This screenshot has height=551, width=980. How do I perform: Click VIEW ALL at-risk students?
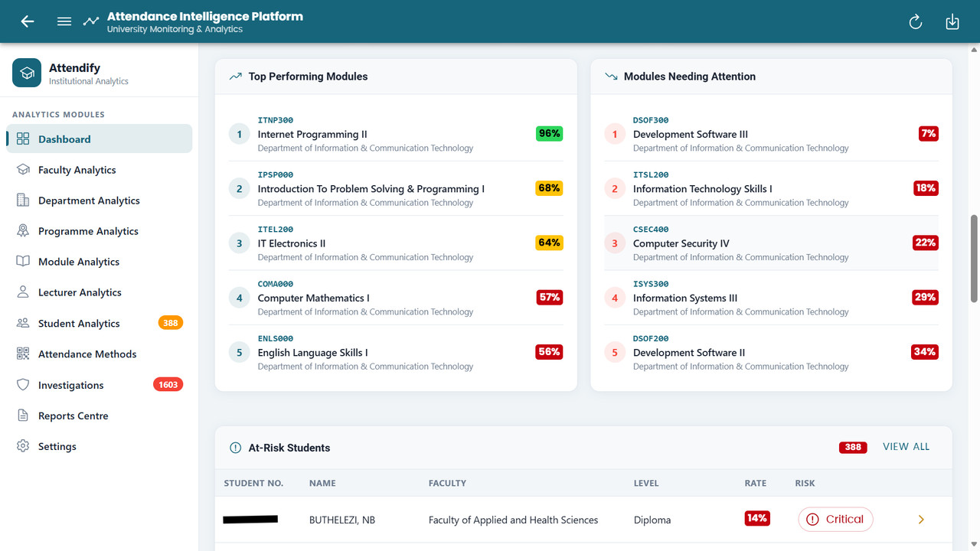coord(906,447)
